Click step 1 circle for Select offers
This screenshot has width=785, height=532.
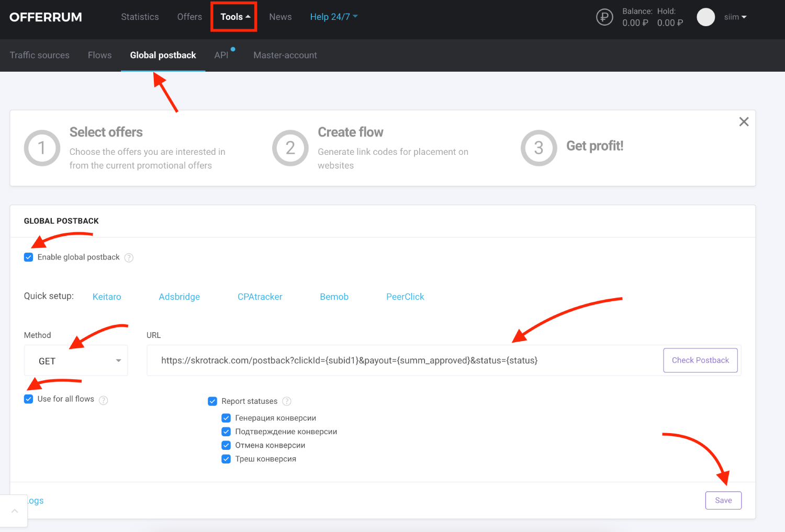42,148
